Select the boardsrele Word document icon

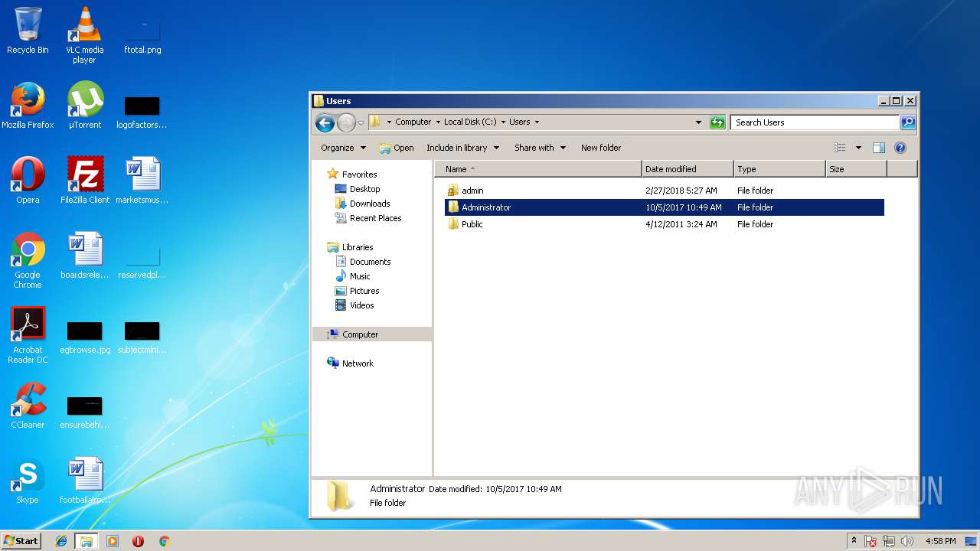pyautogui.click(x=84, y=256)
